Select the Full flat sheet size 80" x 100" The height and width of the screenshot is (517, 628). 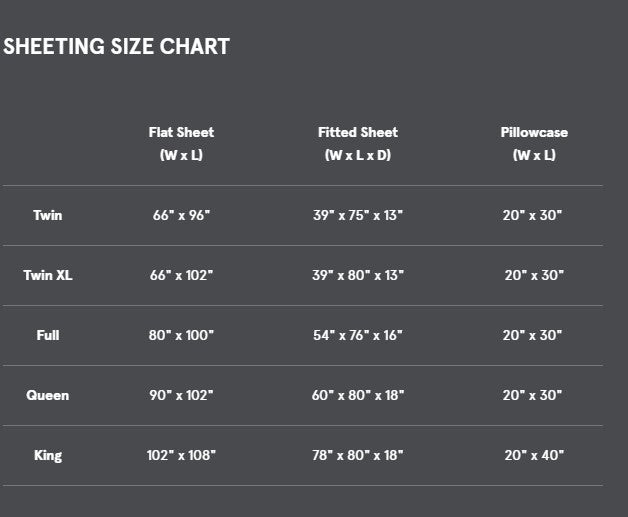[x=181, y=335]
